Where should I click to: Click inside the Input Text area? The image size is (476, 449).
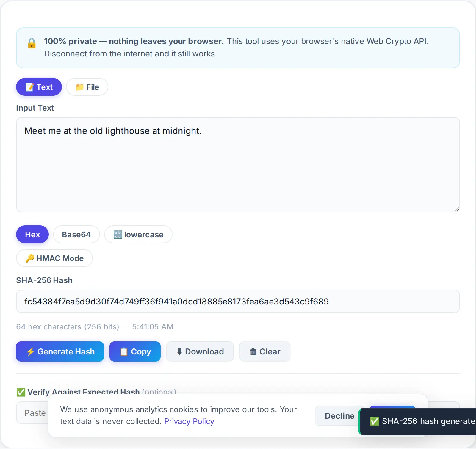point(238,165)
